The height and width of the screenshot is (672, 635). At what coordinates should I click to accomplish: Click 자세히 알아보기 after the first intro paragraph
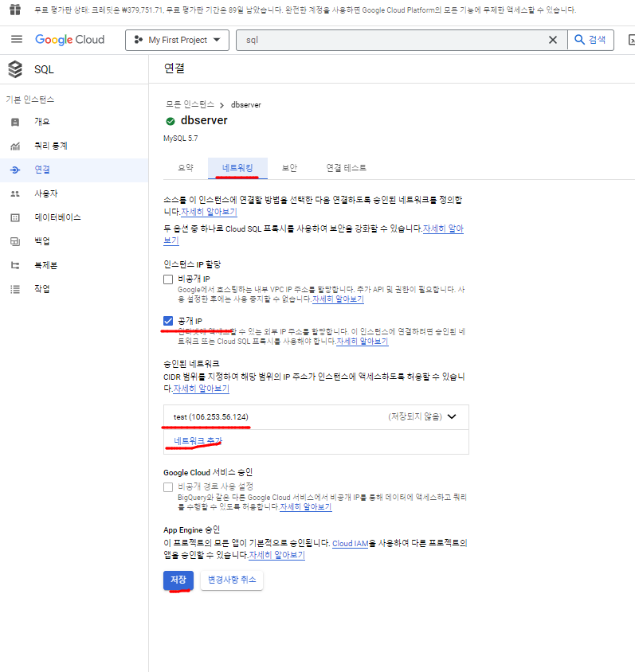pos(209,212)
